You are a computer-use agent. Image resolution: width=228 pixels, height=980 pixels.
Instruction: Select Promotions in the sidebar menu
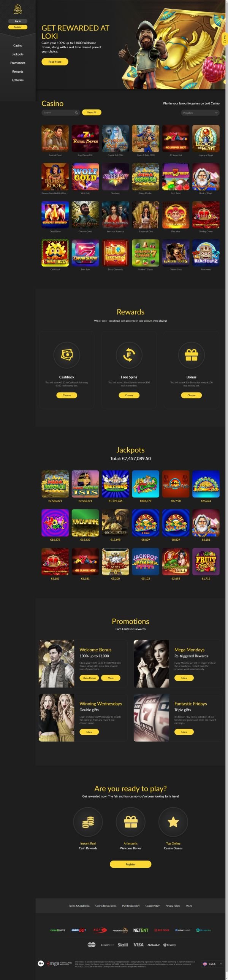(x=18, y=63)
